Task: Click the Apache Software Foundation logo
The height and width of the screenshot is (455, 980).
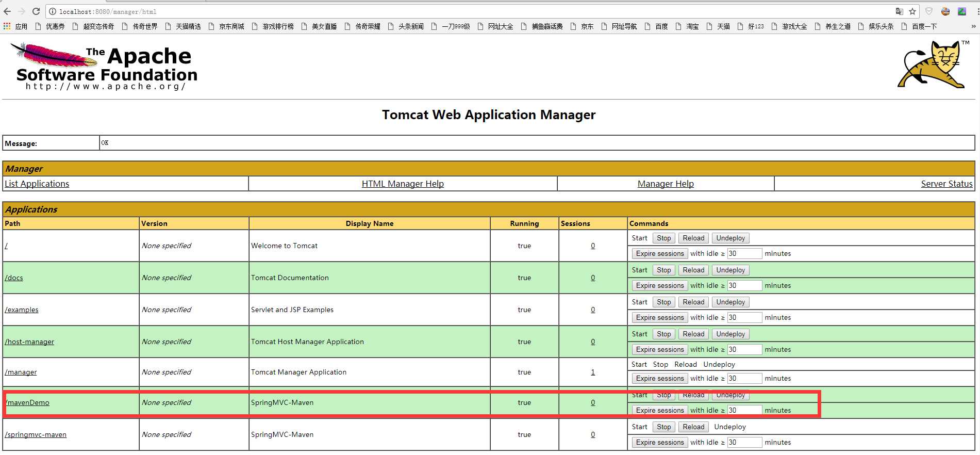Action: [104, 67]
